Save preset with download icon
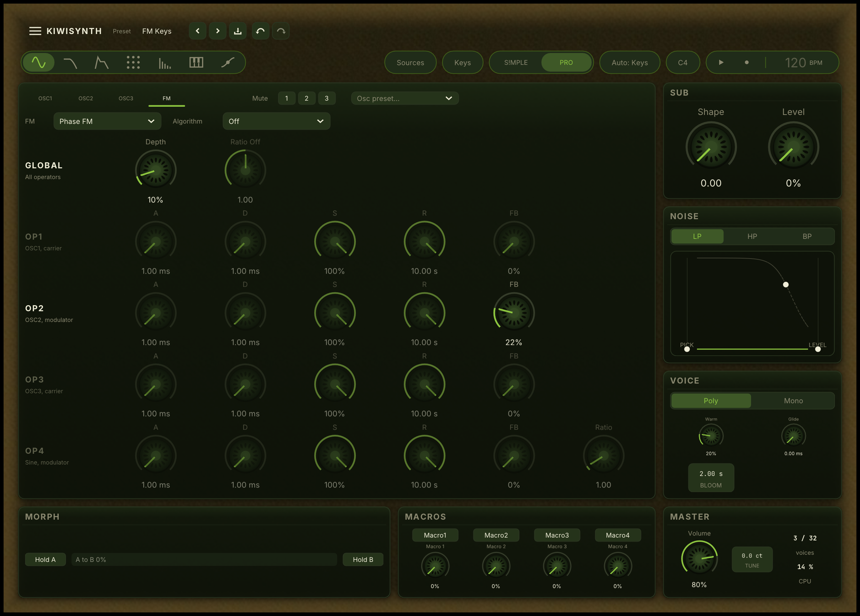 pos(238,31)
